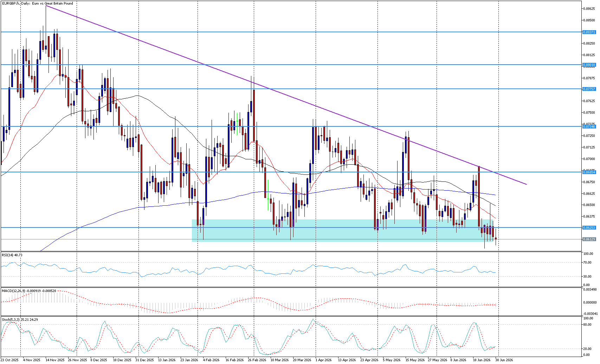The width and height of the screenshot is (600, 364).
Task: Click the 23 Oct 2025 date label
Action: (x=9, y=360)
